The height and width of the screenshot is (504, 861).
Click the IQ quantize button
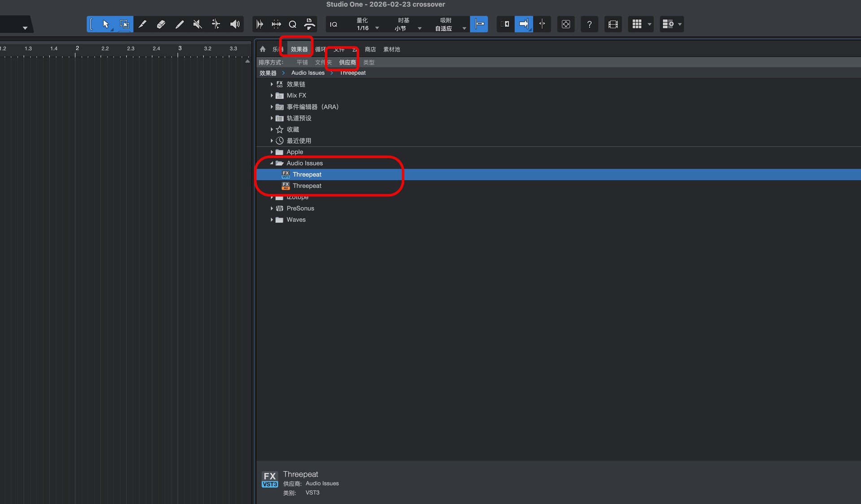click(x=334, y=24)
